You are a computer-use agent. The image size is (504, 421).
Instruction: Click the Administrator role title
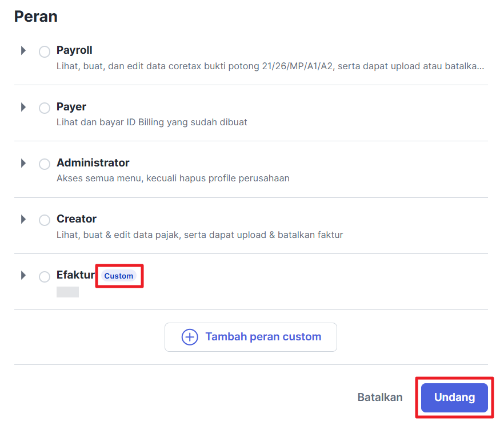point(93,163)
